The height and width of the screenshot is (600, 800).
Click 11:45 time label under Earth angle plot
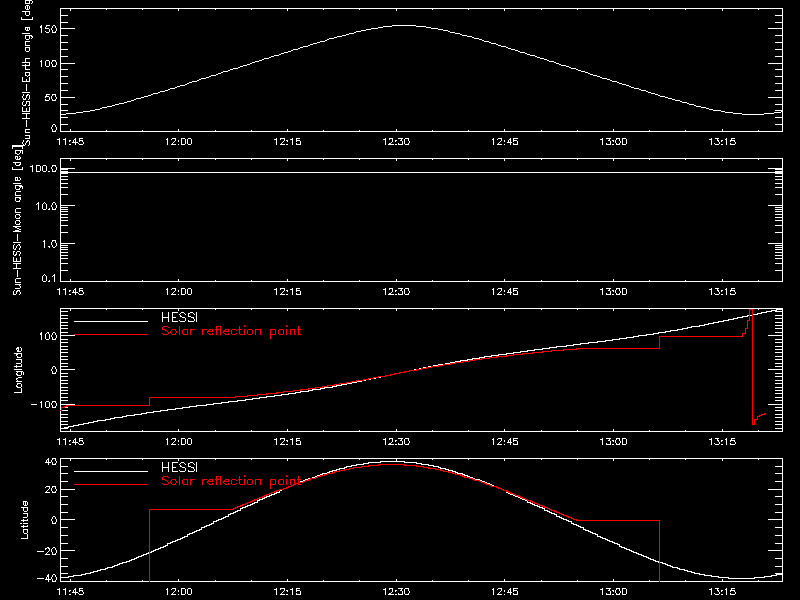(x=70, y=141)
